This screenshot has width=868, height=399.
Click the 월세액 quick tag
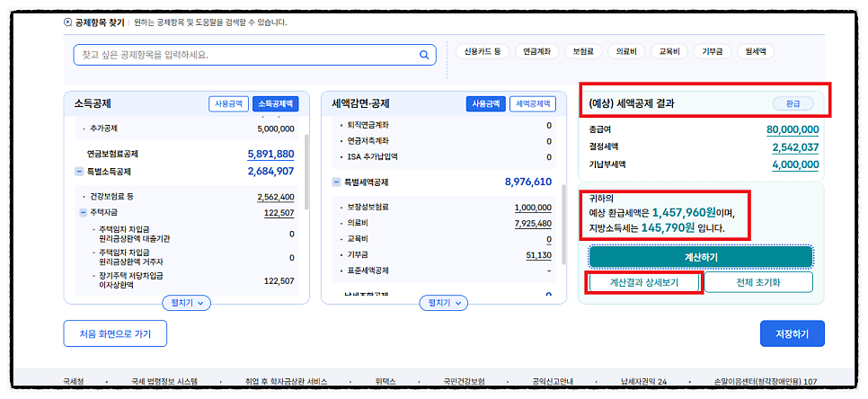click(756, 51)
